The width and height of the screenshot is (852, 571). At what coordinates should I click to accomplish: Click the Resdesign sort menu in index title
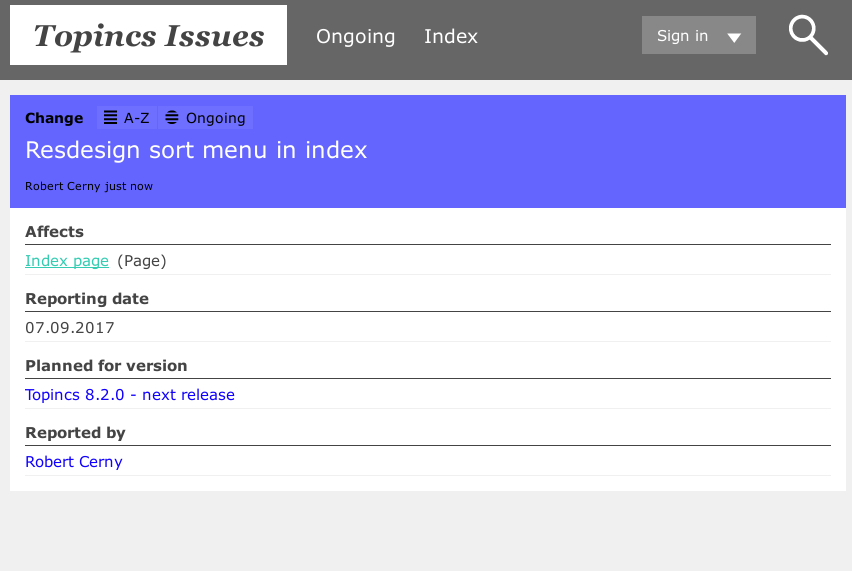coord(196,150)
